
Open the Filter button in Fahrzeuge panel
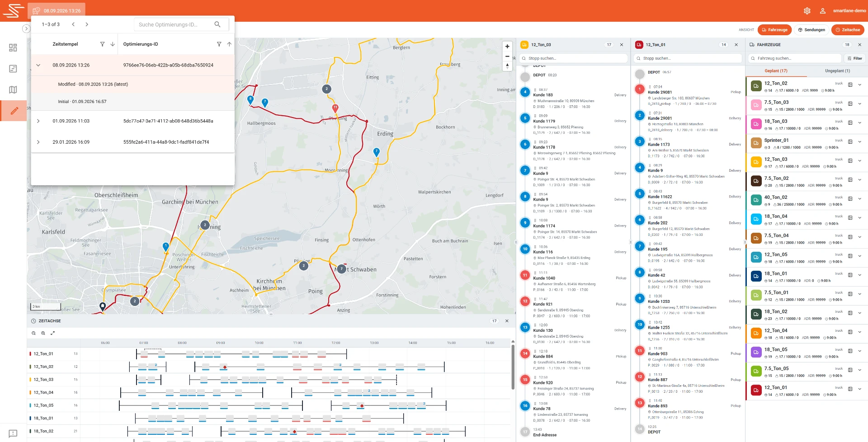(x=855, y=58)
